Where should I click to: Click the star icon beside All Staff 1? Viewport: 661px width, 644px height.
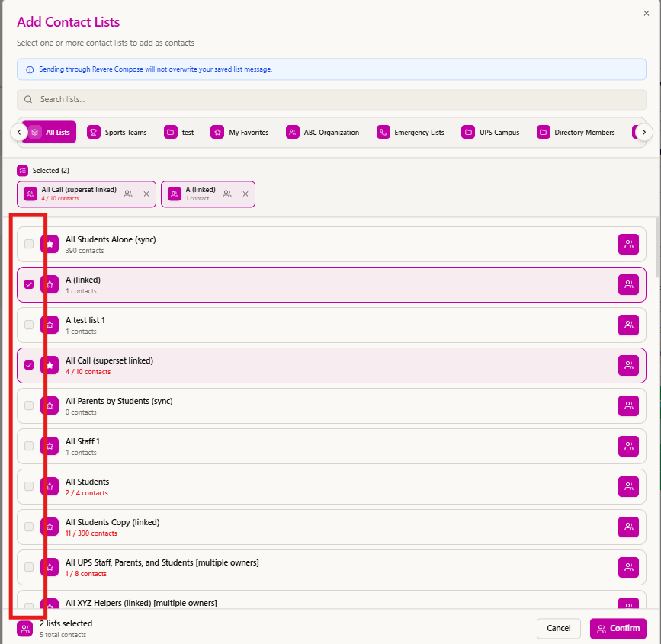(x=50, y=446)
